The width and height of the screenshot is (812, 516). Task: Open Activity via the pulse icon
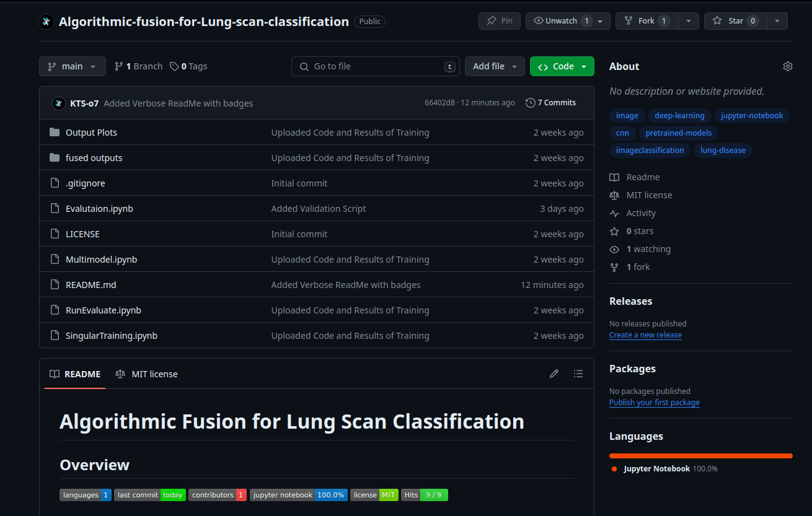pyautogui.click(x=614, y=213)
